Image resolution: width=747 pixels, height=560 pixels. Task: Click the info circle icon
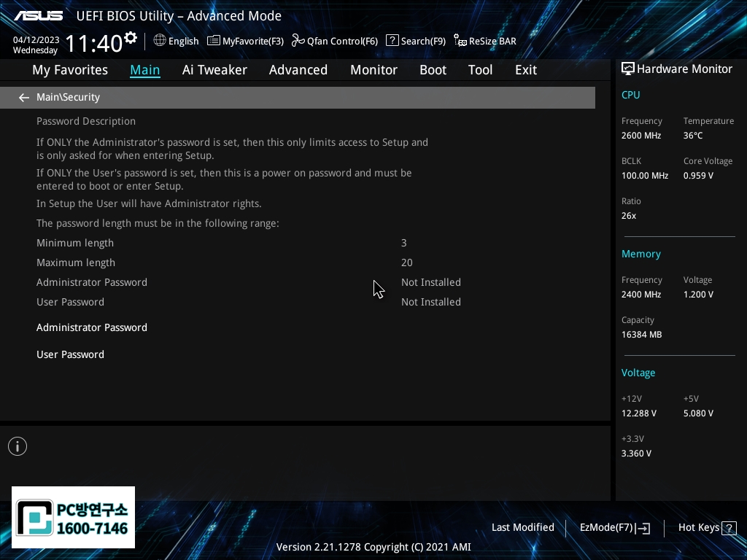click(18, 446)
